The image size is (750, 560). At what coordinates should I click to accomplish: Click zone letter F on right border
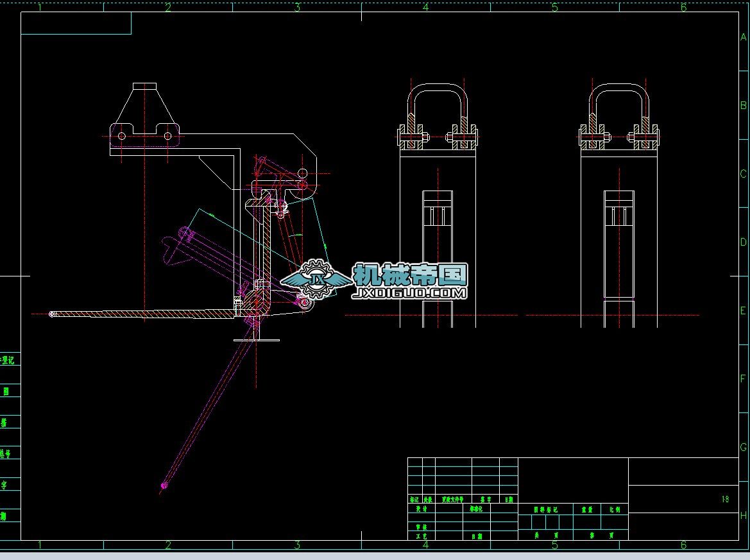(x=744, y=378)
